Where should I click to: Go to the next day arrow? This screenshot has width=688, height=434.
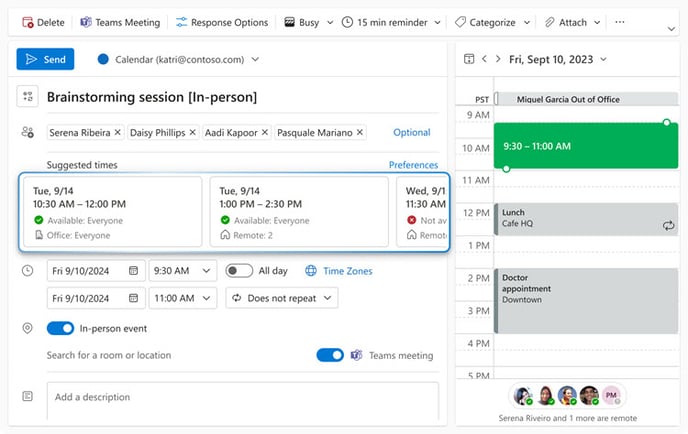[x=498, y=59]
